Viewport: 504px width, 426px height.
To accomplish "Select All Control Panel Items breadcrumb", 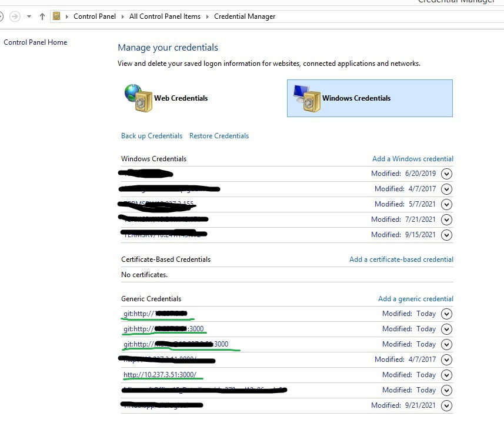I will [x=165, y=16].
